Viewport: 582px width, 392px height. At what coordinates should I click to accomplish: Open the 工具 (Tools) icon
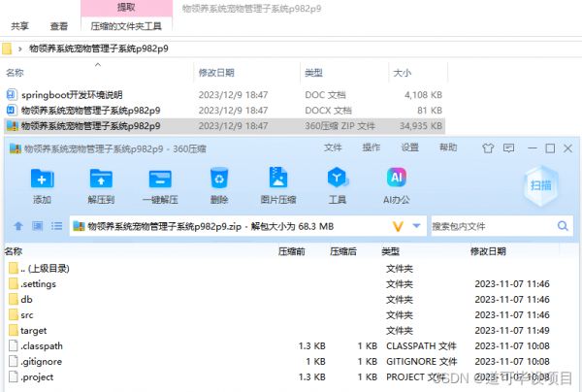click(337, 178)
